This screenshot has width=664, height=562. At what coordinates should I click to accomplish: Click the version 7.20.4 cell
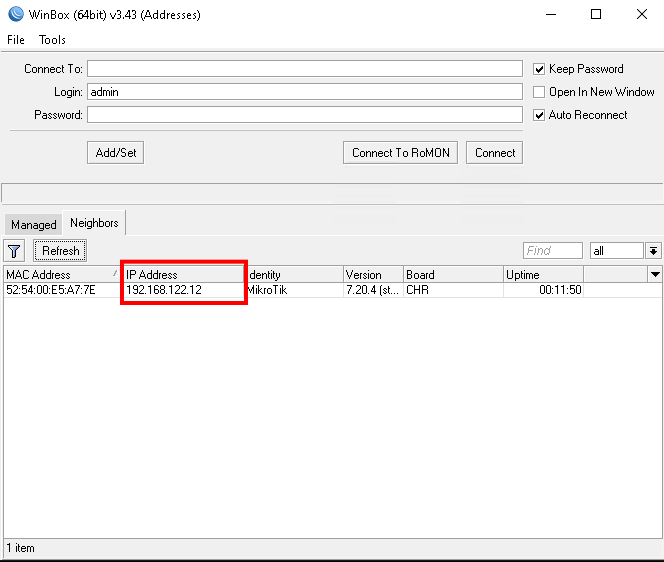click(373, 290)
